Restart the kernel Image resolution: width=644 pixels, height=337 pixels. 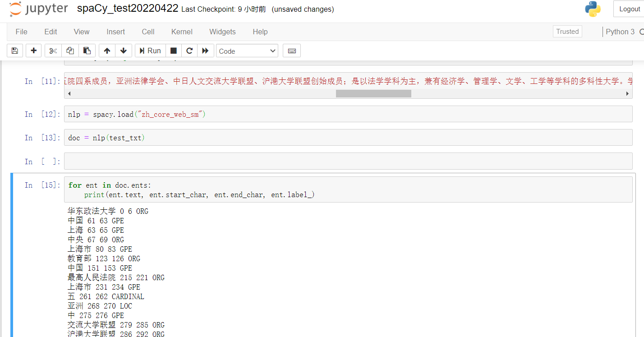pyautogui.click(x=189, y=50)
